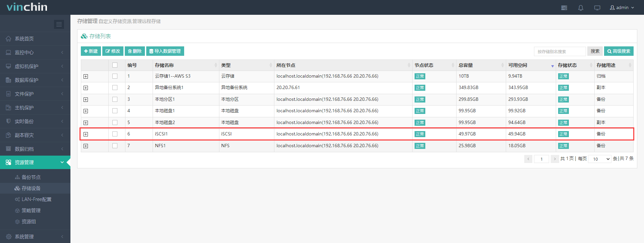Click the 数据库保护 database icon

(x=8, y=80)
